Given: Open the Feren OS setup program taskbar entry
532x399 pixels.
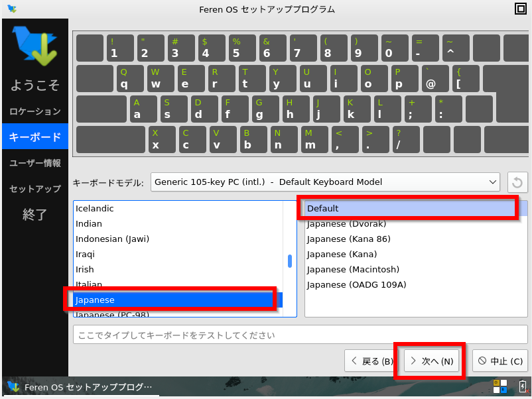Looking at the screenshot, I should pyautogui.click(x=80, y=387).
